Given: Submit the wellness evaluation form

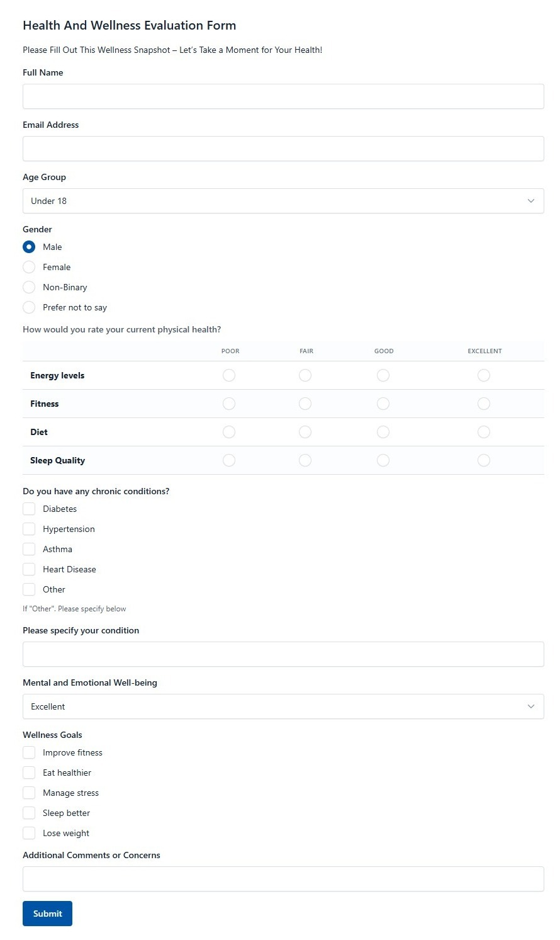Looking at the screenshot, I should pyautogui.click(x=47, y=914).
